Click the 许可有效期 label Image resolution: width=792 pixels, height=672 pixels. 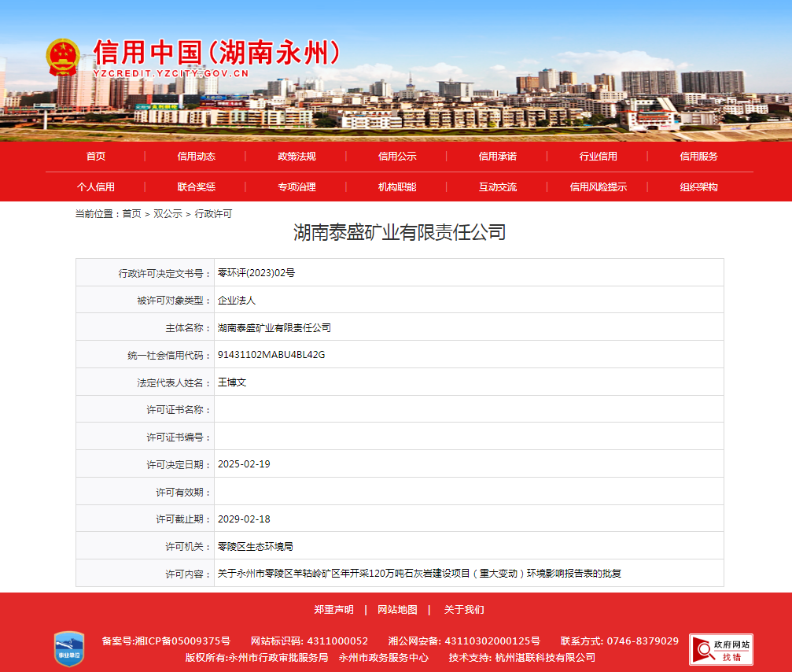tap(182, 492)
